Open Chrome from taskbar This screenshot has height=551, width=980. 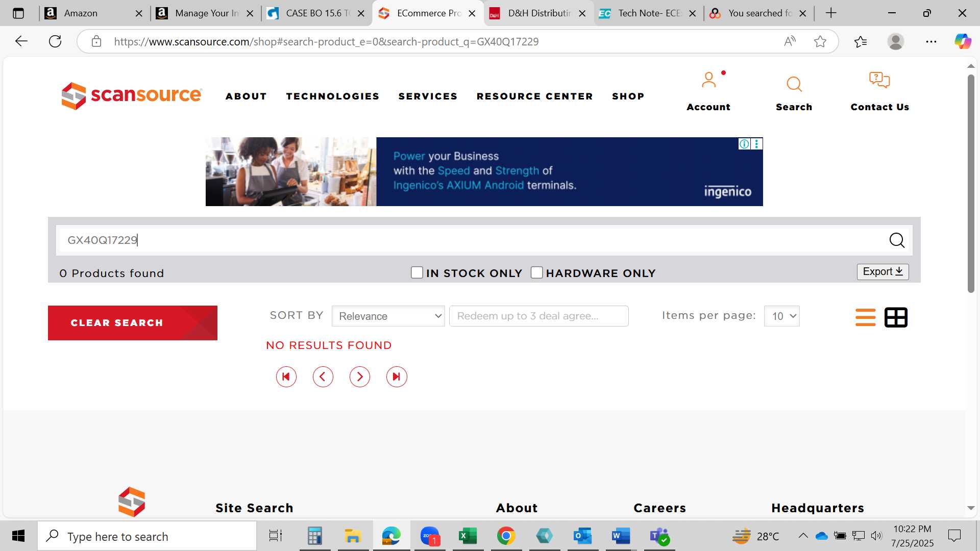(x=506, y=536)
